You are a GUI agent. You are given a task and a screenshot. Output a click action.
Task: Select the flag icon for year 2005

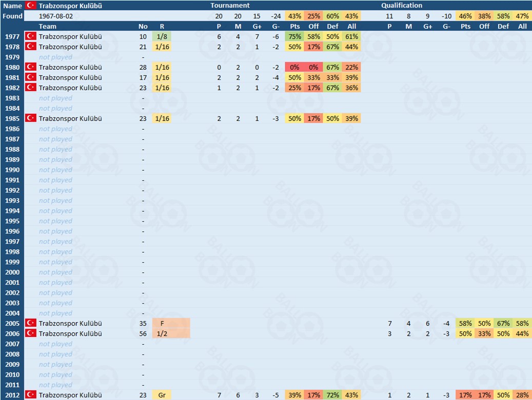[31, 324]
